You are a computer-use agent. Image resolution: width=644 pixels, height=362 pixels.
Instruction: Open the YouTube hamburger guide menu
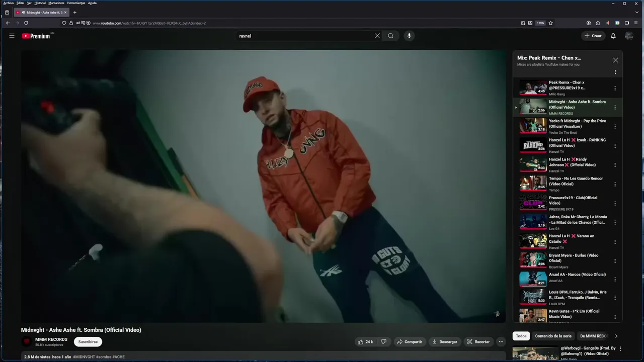[12, 36]
